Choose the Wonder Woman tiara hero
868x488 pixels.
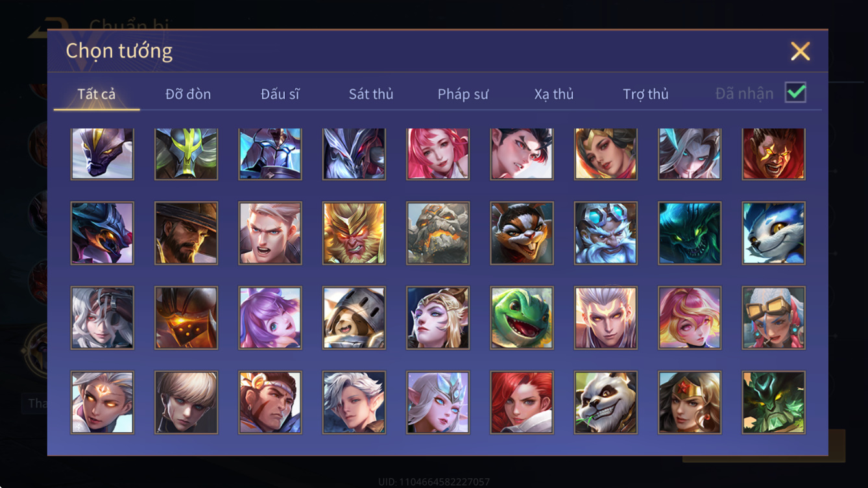pos(690,402)
